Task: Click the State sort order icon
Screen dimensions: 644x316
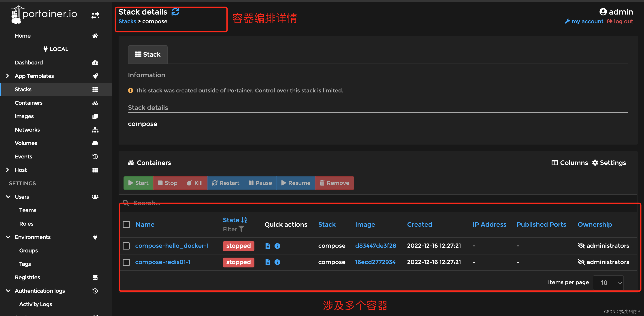Action: [x=244, y=220]
